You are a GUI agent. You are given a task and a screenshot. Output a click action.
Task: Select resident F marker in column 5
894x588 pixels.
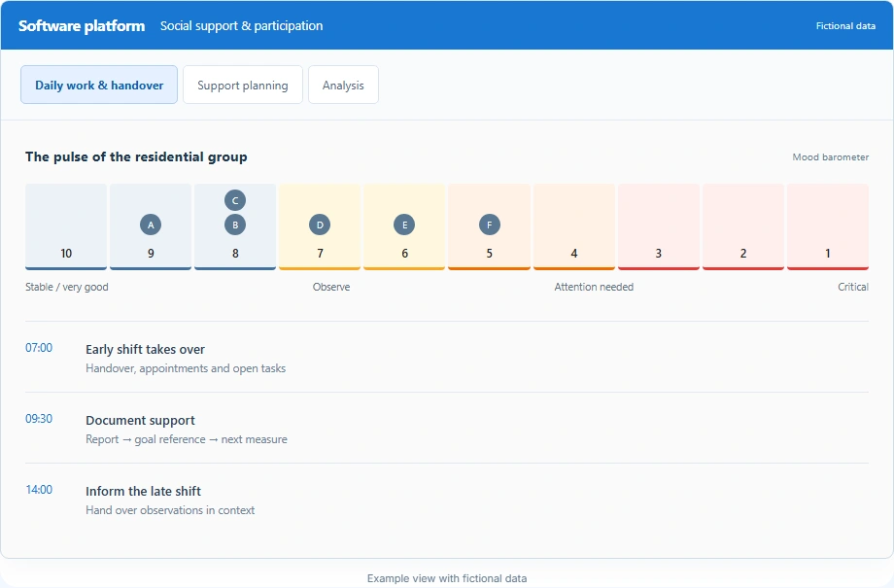point(489,225)
